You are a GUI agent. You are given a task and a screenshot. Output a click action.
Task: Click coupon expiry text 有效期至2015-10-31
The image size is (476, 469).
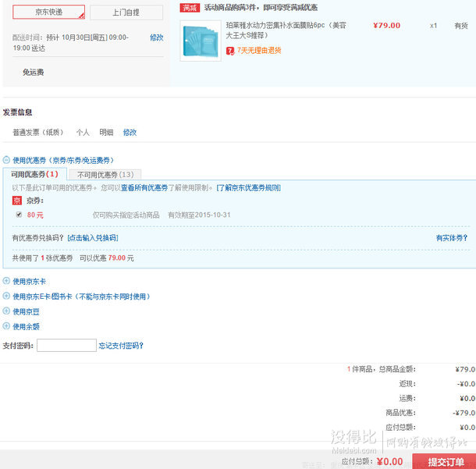(x=200, y=215)
